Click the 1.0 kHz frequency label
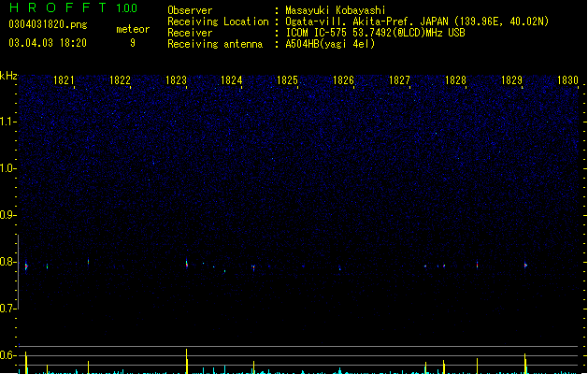Viewport: 588px width, 374px height. pos(7,168)
